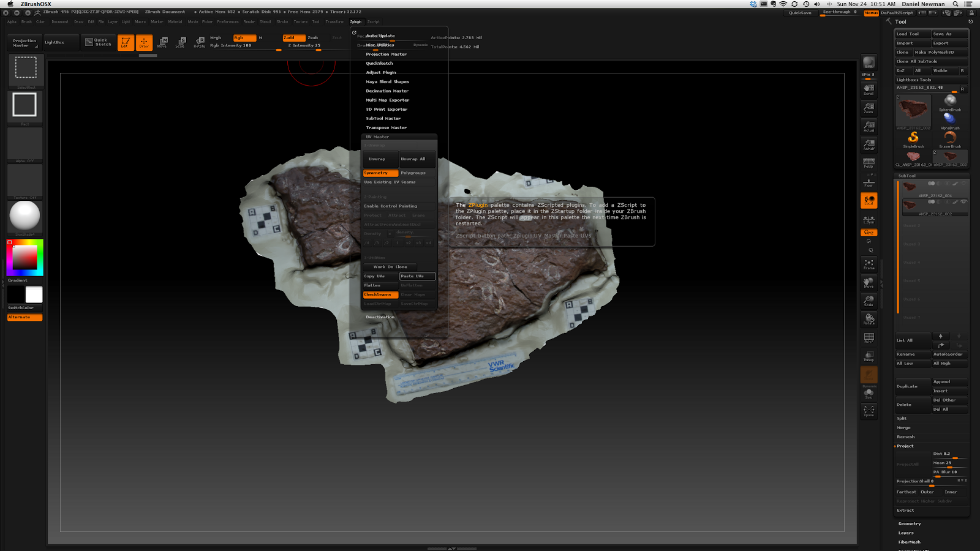Click the Draw mode icon
The image size is (980, 551).
pos(144,42)
